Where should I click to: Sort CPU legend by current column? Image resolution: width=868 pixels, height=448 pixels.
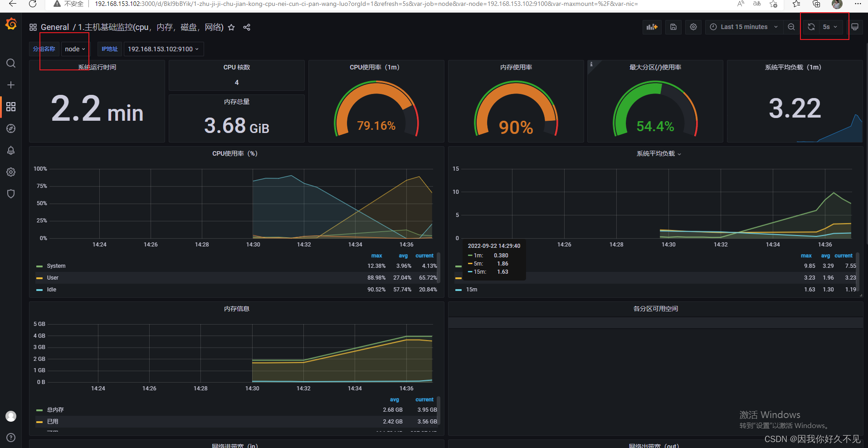pos(424,256)
